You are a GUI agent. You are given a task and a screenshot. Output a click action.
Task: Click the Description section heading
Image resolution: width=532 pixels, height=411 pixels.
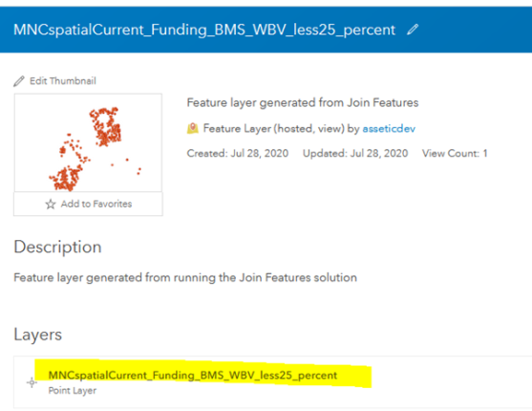57,247
